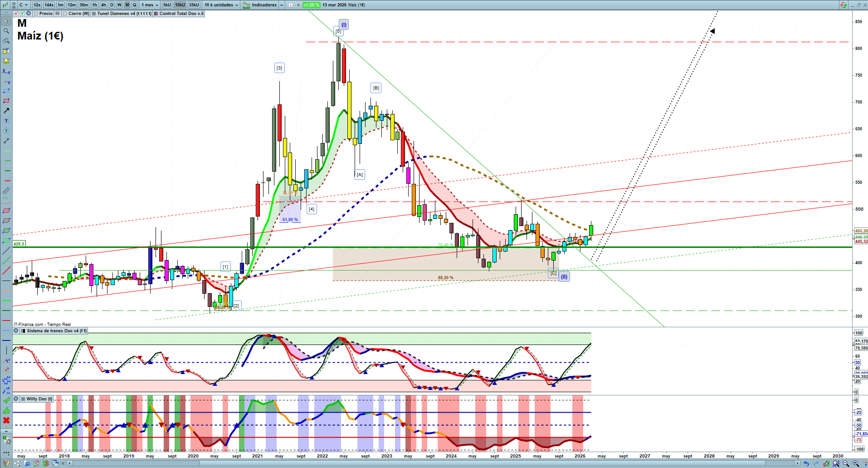
Task: Click the green thumbs-up icon
Action: coord(6,410)
